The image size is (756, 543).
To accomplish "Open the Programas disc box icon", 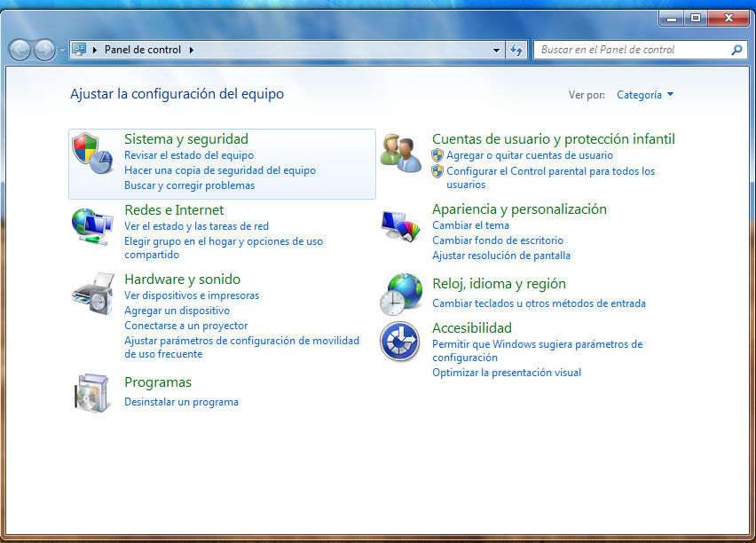I will [91, 394].
